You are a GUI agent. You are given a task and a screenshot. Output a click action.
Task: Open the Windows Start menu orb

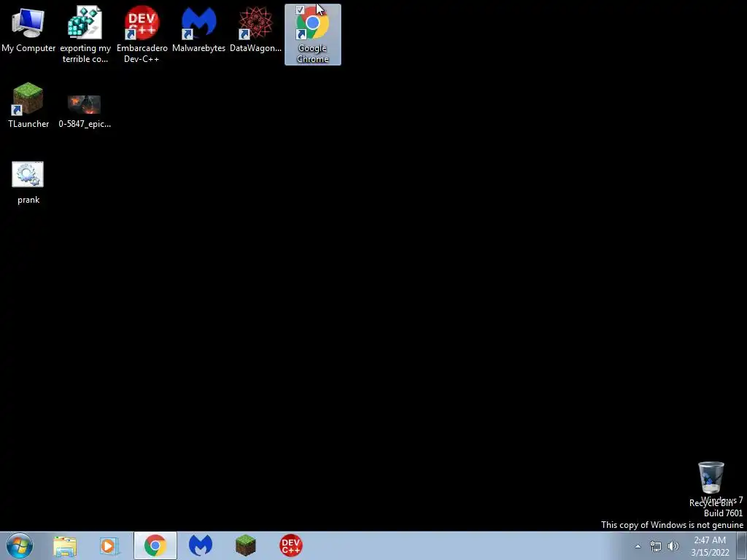20,545
